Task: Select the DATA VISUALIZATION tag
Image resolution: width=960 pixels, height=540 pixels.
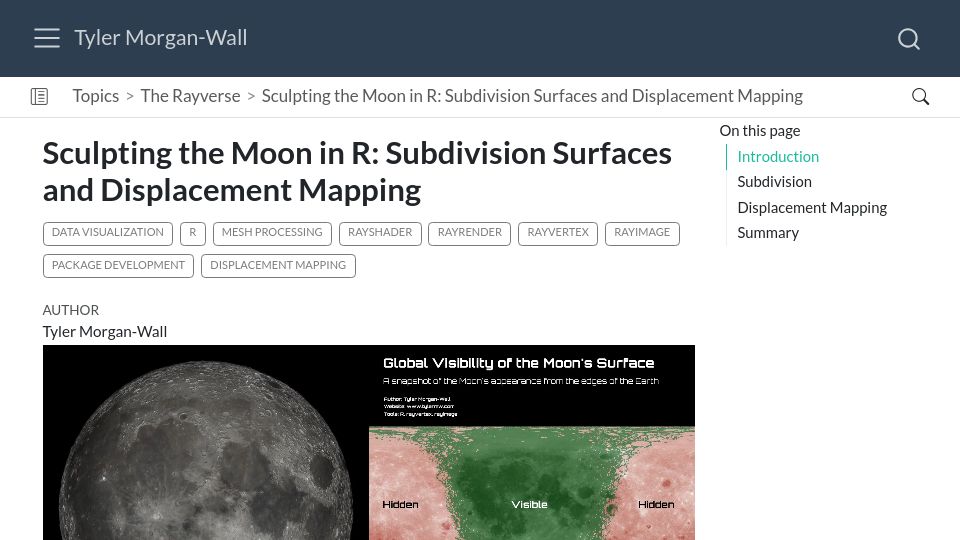Action: click(x=108, y=233)
